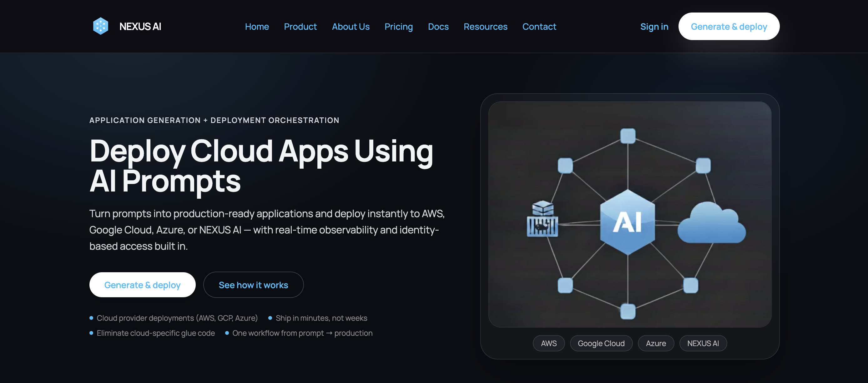The image size is (868, 383).
Task: Click the cloud icon in the diagram
Action: pos(712,224)
